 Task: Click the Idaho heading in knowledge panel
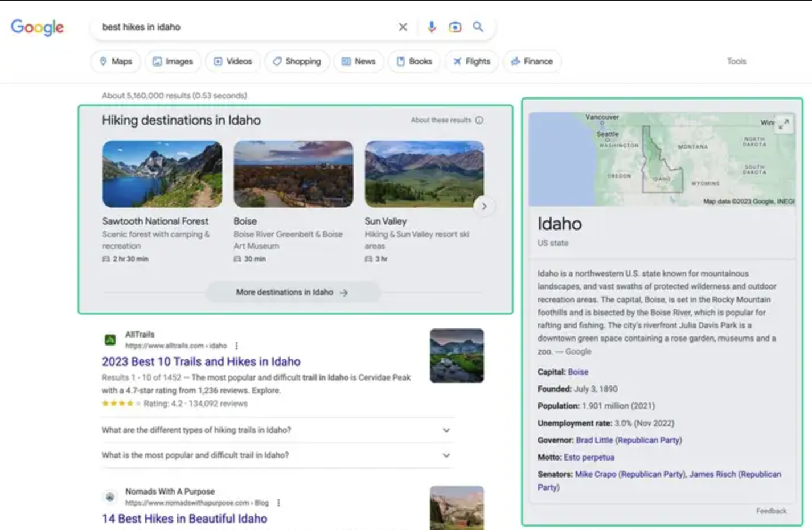pyautogui.click(x=560, y=224)
